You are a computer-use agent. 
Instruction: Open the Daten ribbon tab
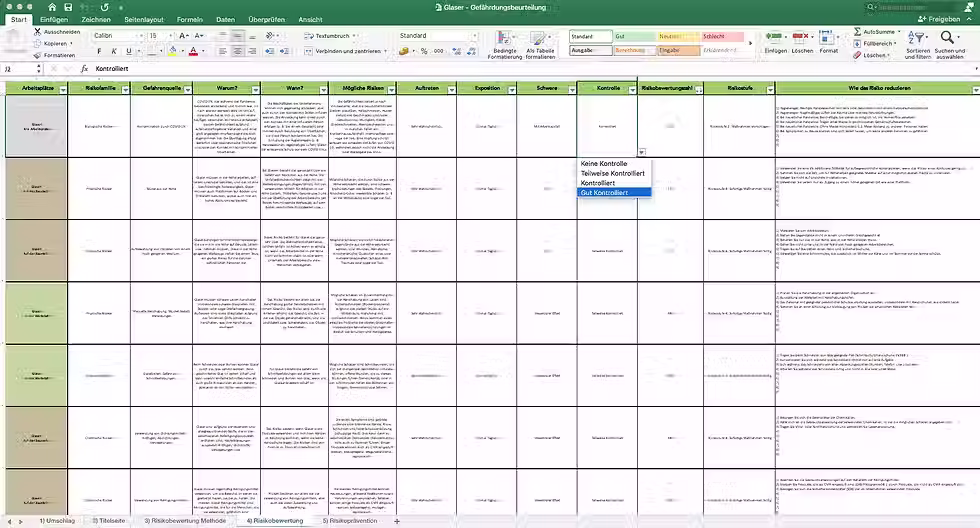pos(226,19)
